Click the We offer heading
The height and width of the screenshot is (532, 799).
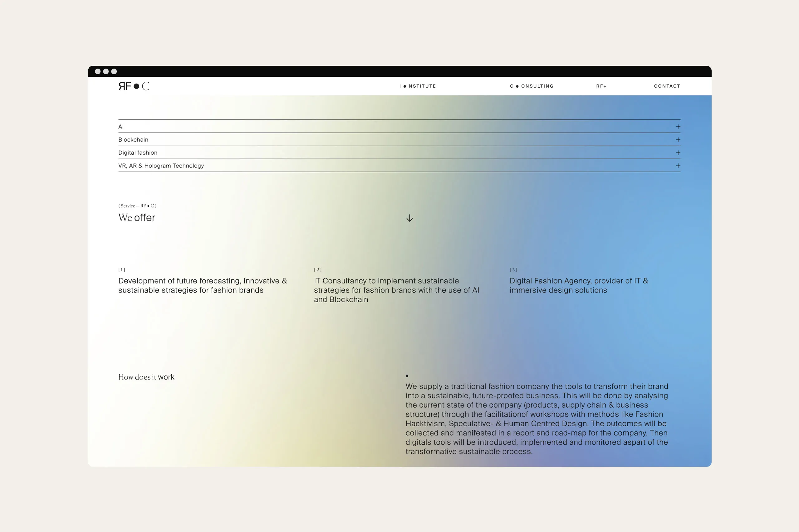click(136, 217)
